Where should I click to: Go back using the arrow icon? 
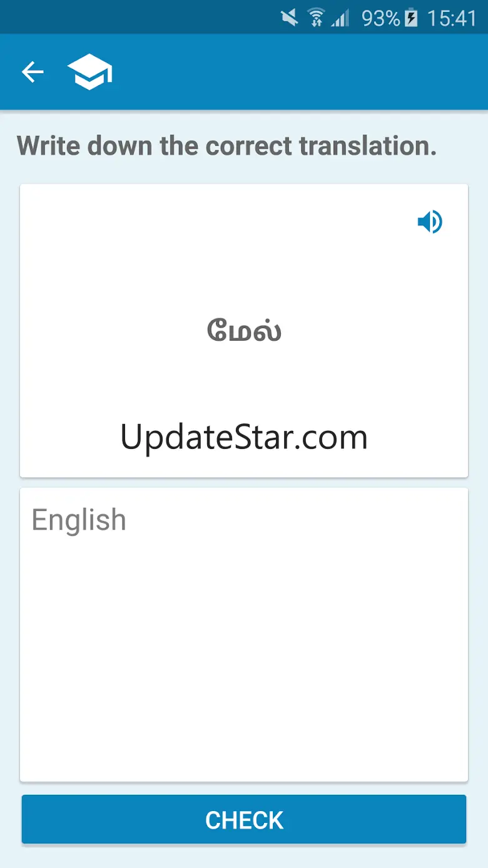(33, 72)
